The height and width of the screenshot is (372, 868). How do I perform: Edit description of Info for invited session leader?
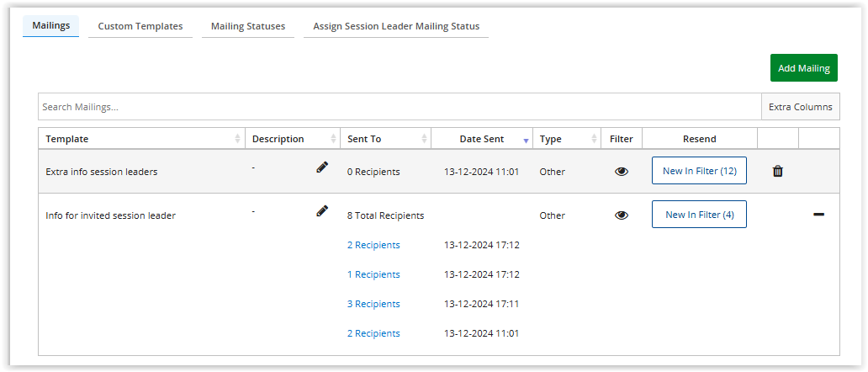click(x=322, y=211)
